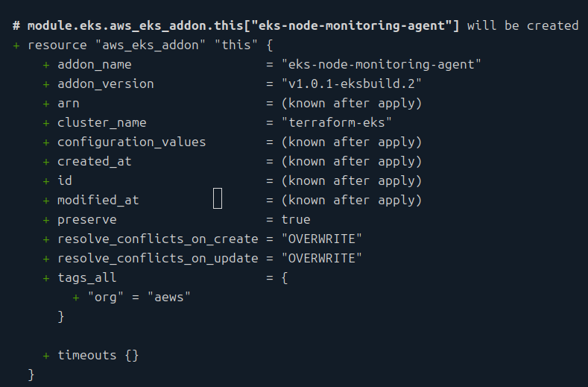Click the "org" = "aews" tag entry
The image size is (588, 387).
point(139,297)
